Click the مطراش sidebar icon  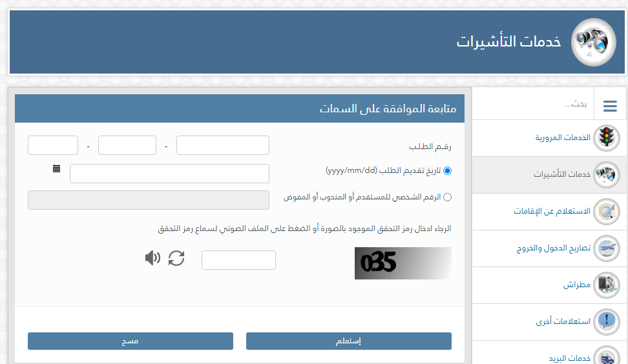tap(606, 285)
